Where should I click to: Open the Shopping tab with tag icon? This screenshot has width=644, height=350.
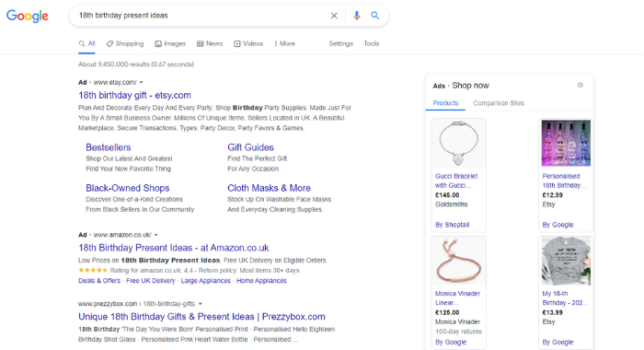pos(125,43)
